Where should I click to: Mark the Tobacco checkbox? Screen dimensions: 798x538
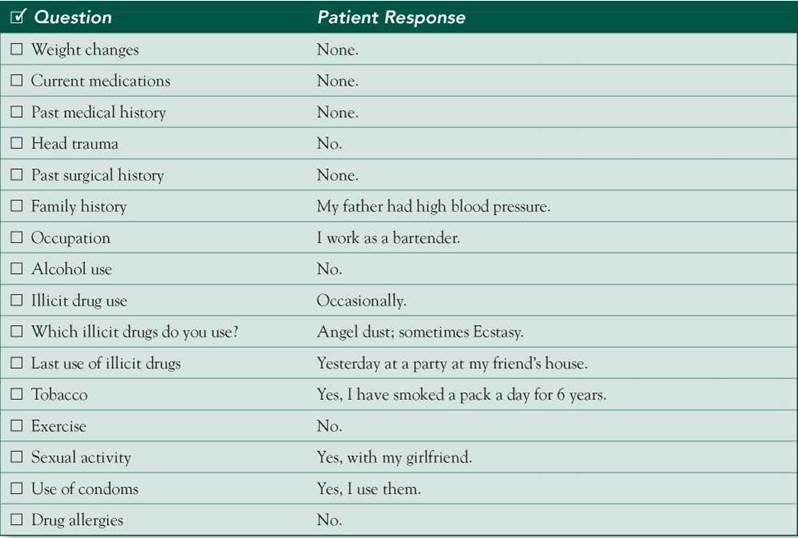click(x=16, y=395)
